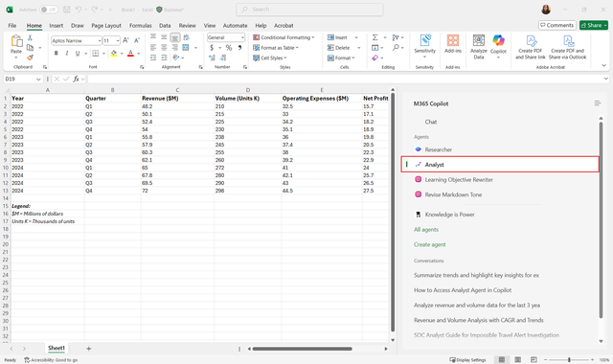Toggle Italic formatting
Viewport: 613px width, 364px height.
(x=67, y=54)
